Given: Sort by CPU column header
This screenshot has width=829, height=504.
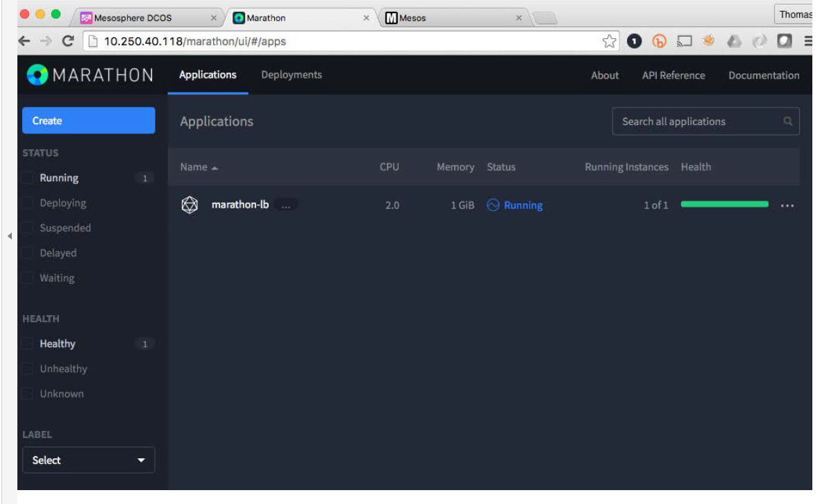Looking at the screenshot, I should coord(389,167).
